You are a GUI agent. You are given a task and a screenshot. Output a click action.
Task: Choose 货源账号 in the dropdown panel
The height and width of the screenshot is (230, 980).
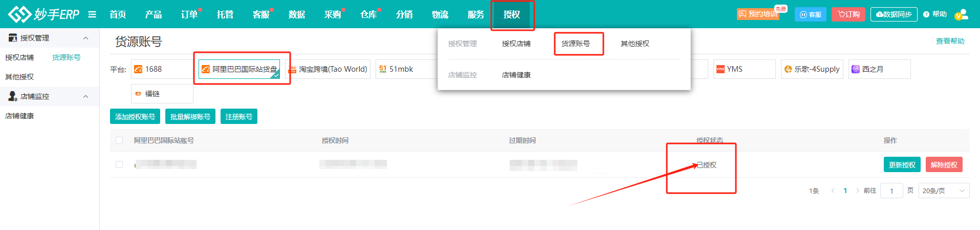click(x=576, y=44)
